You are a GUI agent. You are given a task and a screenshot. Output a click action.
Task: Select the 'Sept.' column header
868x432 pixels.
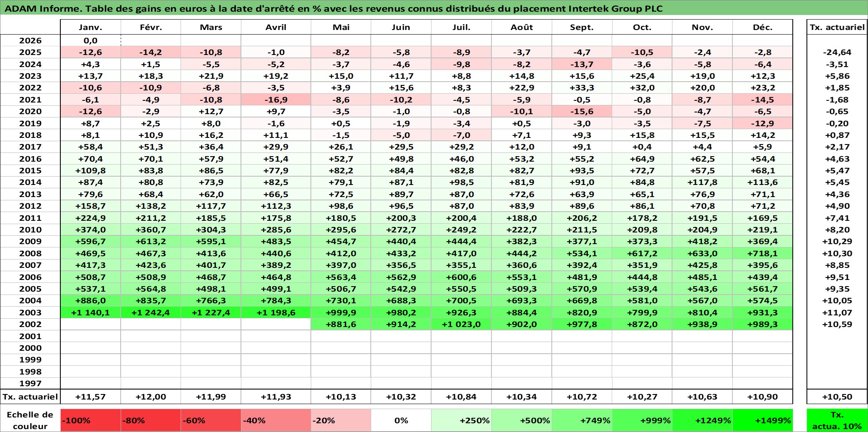(x=582, y=27)
